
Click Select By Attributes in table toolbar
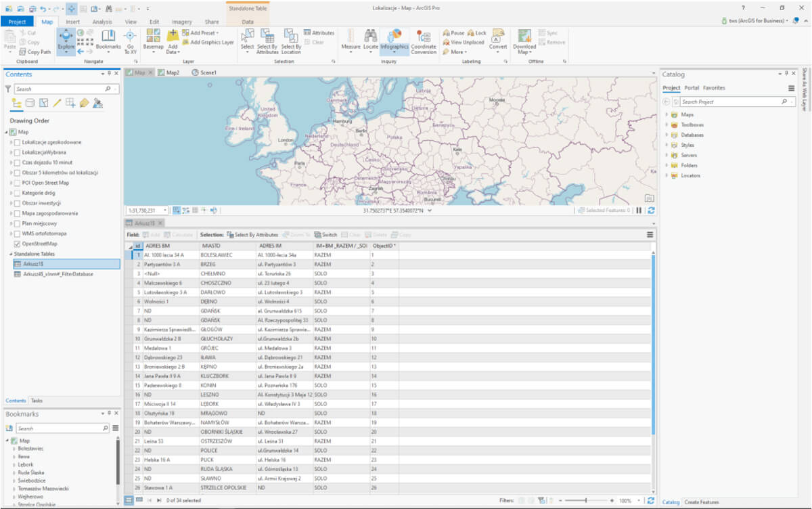coord(252,235)
